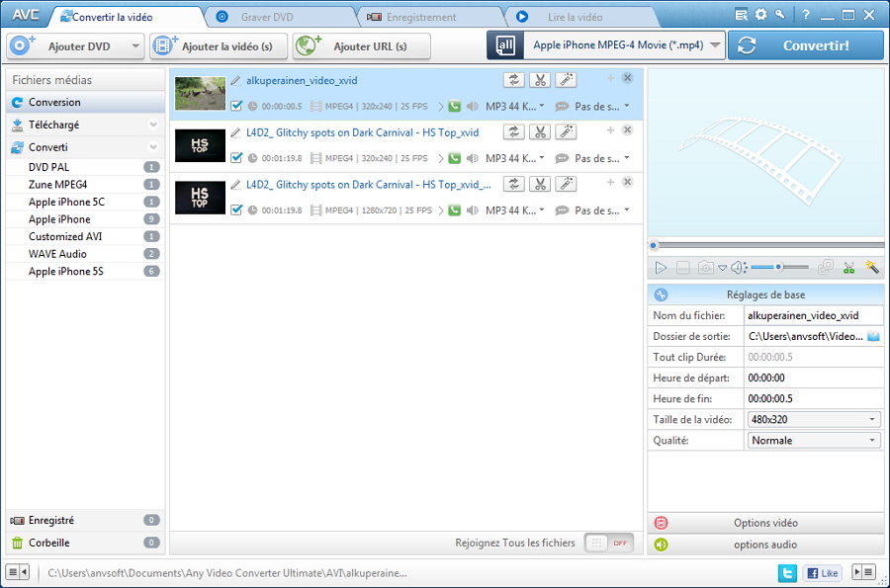This screenshot has height=588, width=890.
Task: Click the stop button in preview player
Action: coord(682,268)
